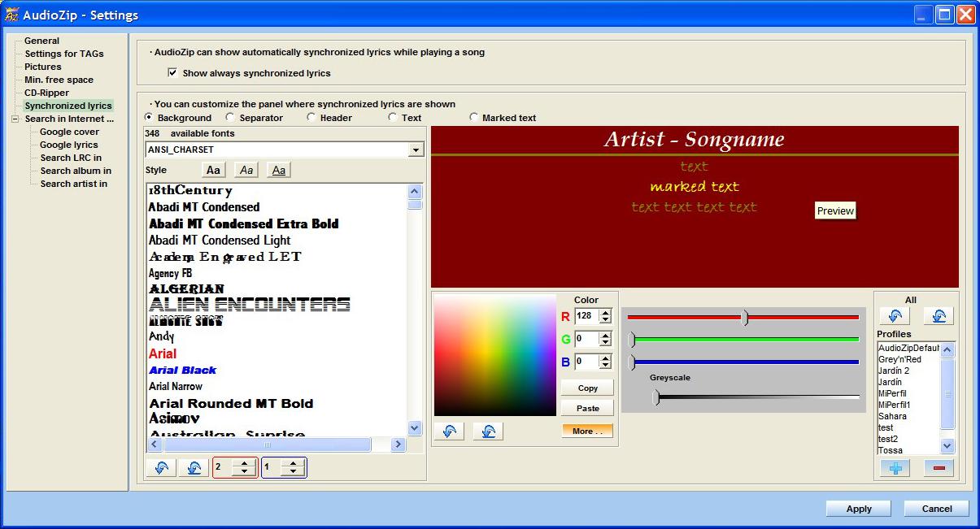Click the Cancel button

point(937,509)
